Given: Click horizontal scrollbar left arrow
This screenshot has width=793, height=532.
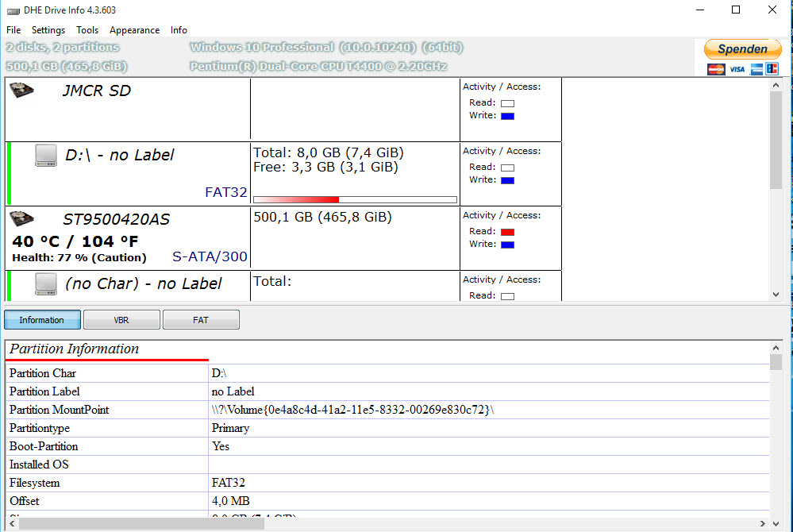Looking at the screenshot, I should tap(12, 523).
